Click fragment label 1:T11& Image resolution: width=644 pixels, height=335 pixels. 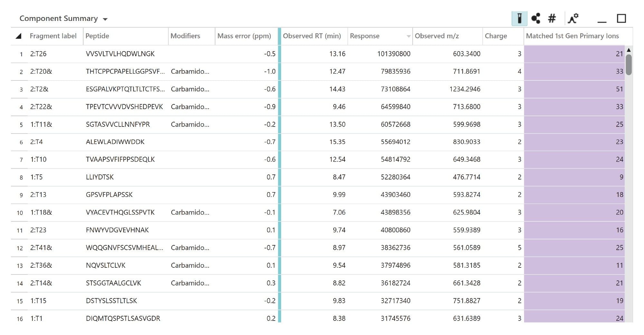41,125
